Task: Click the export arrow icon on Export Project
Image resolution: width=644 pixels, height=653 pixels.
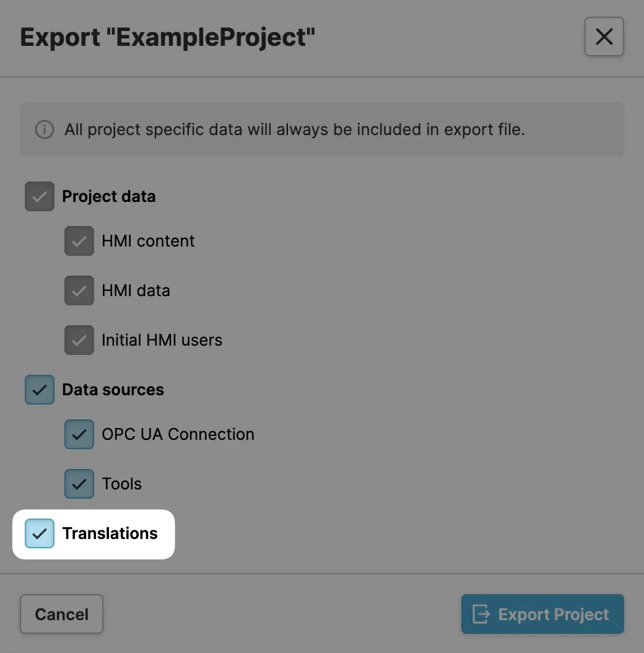Action: click(x=481, y=614)
